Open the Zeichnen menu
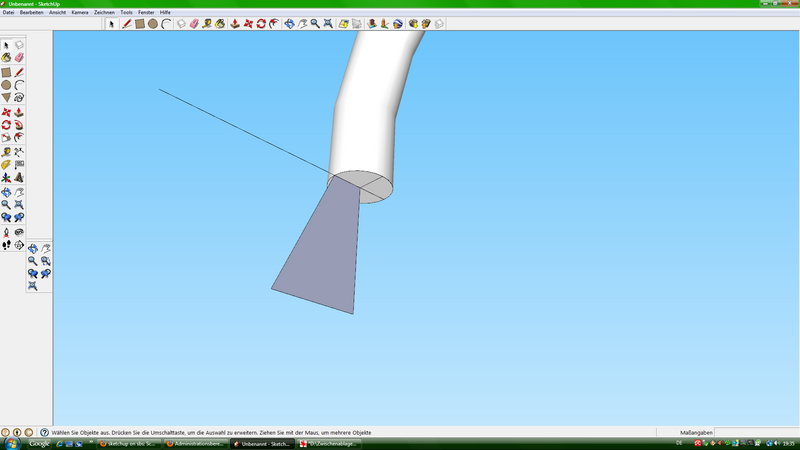This screenshot has width=800, height=450. 104,12
